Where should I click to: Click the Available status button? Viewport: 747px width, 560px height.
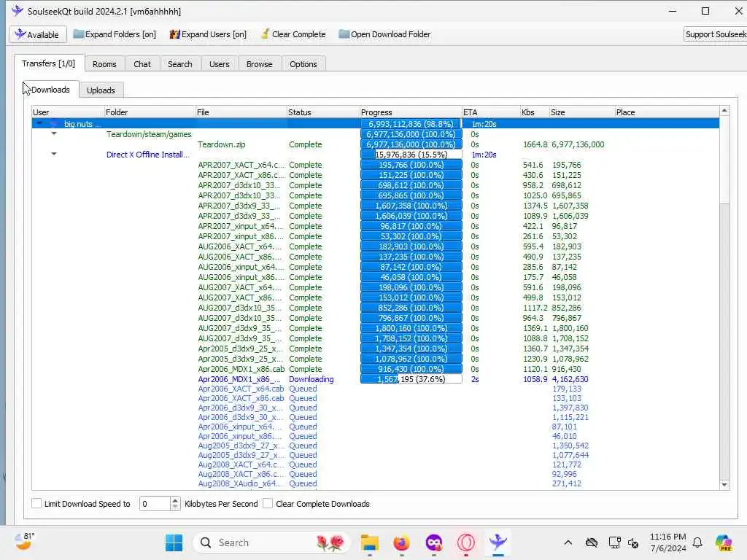pyautogui.click(x=38, y=34)
